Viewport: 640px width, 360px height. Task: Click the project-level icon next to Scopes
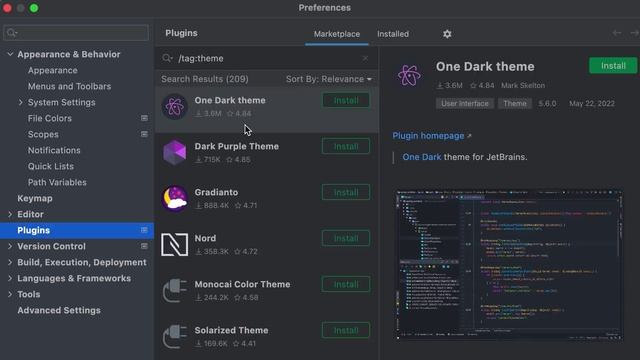[144, 134]
